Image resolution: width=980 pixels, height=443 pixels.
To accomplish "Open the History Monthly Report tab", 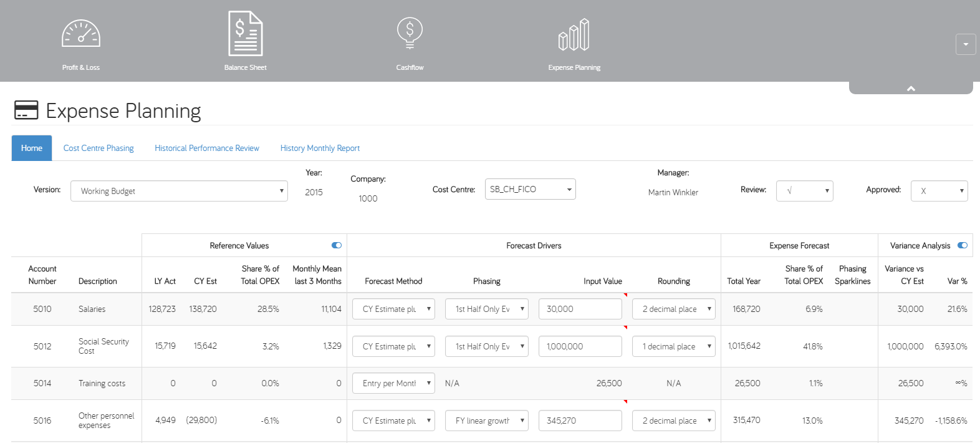I will coord(320,148).
